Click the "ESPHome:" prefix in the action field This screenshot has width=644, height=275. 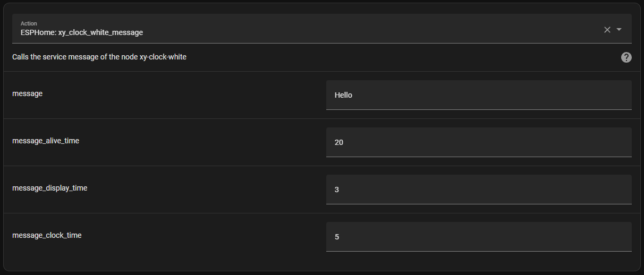click(x=38, y=33)
